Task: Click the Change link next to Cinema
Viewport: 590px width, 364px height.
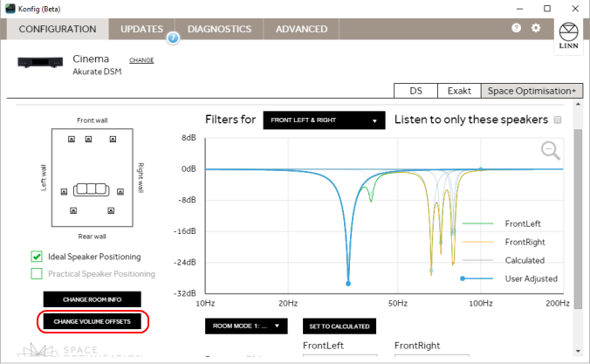Action: click(x=141, y=60)
